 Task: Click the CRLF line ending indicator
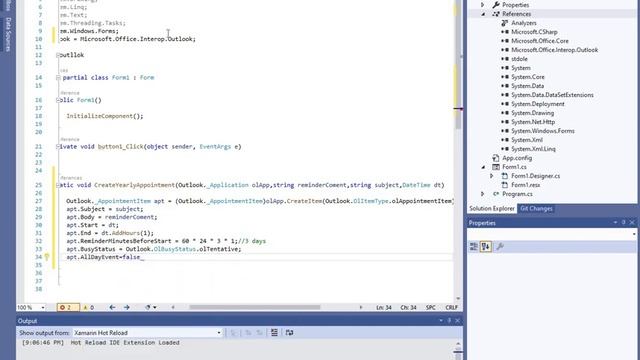(451, 307)
